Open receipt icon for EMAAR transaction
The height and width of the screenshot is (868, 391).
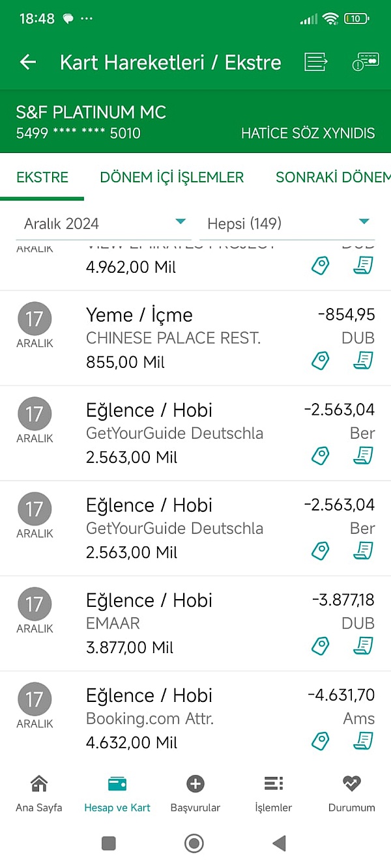click(x=363, y=646)
